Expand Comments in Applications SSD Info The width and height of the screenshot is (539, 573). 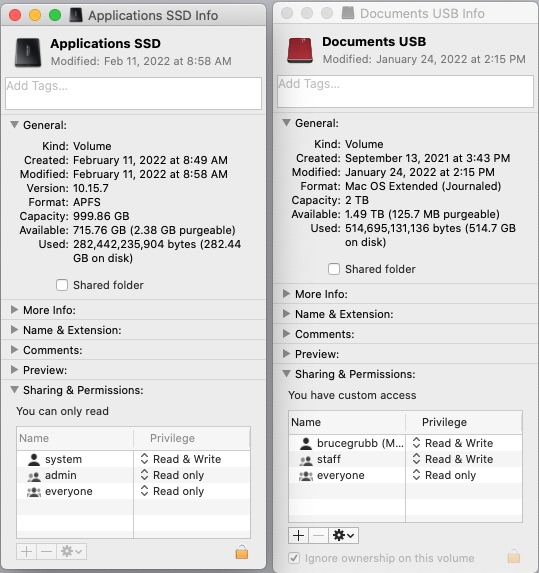point(14,350)
